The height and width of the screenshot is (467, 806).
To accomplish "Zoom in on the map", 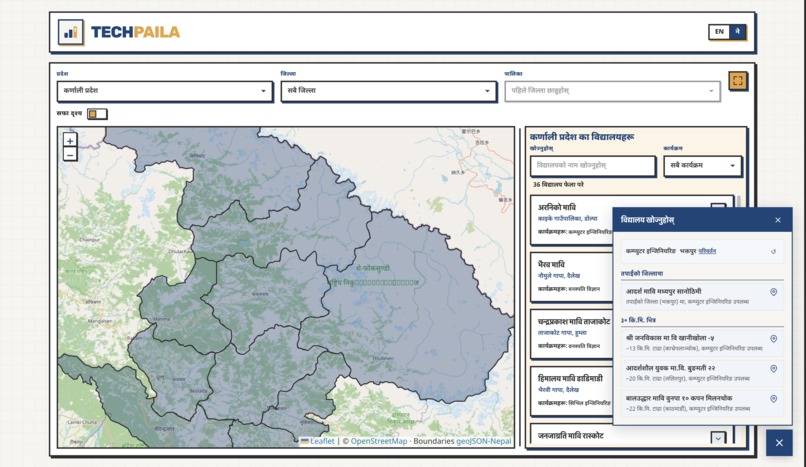I will 70,140.
